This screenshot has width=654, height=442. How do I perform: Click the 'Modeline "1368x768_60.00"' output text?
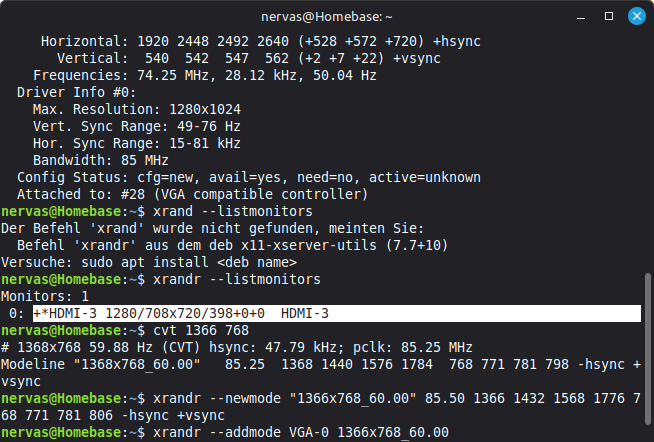coord(110,364)
